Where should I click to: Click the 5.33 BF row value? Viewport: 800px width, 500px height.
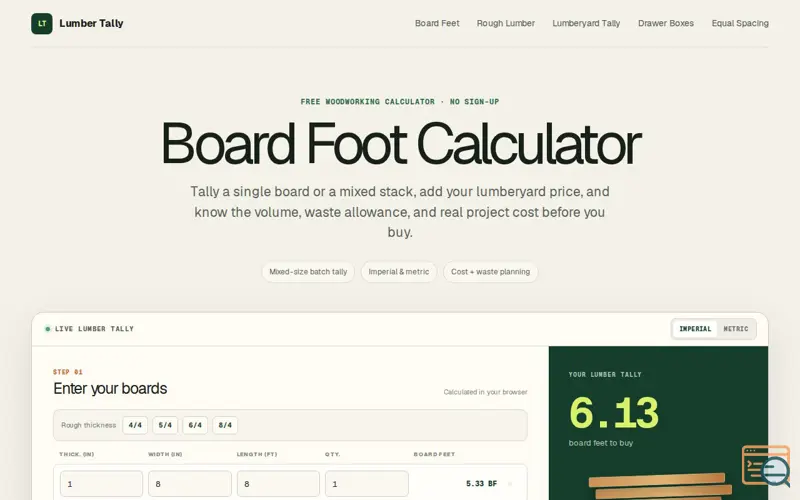click(x=481, y=484)
